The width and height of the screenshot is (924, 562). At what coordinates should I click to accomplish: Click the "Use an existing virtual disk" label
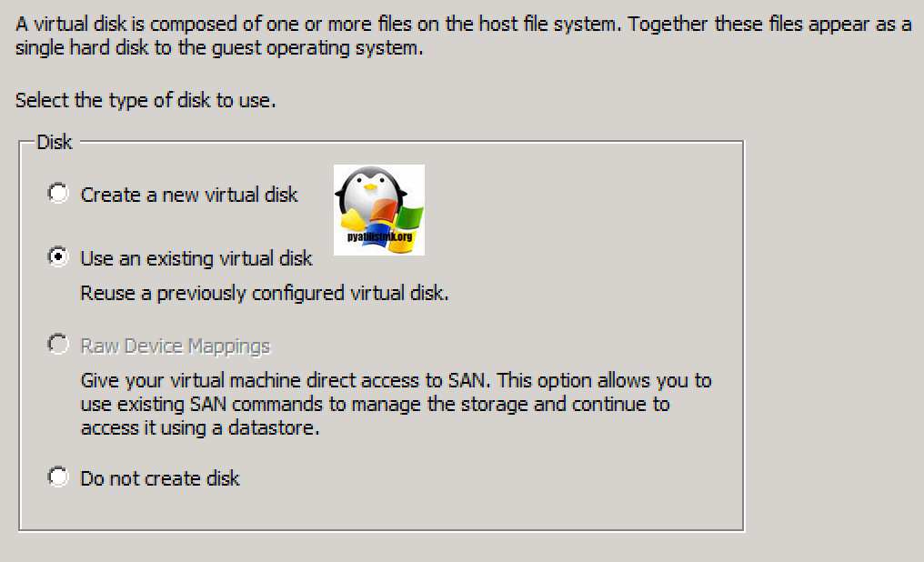[x=196, y=258]
